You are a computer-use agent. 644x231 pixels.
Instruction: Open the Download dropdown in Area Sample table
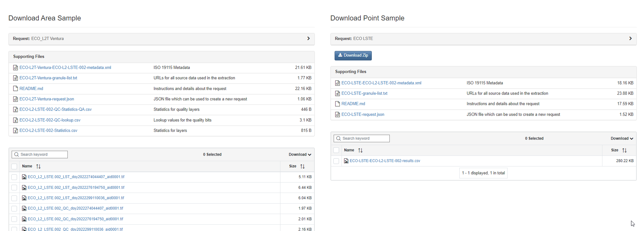(300, 155)
